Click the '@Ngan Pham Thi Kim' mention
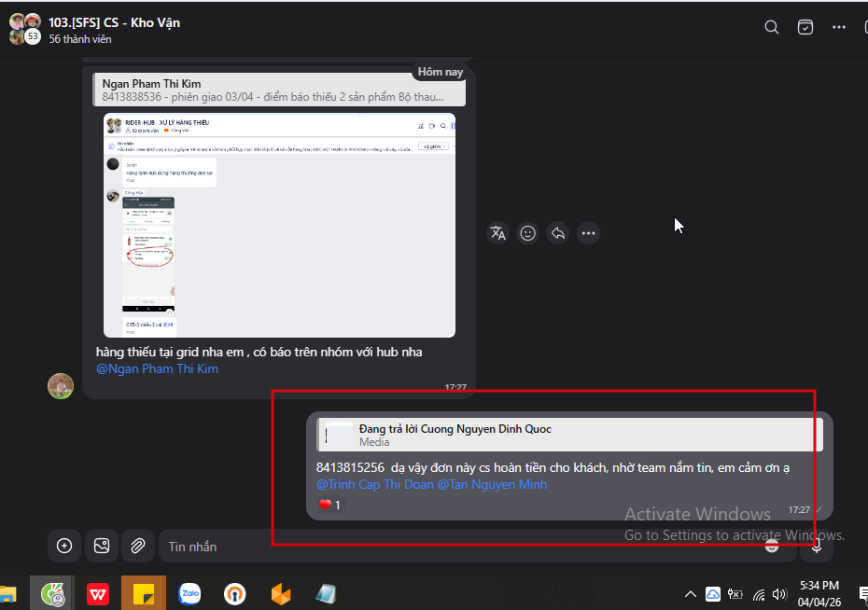This screenshot has width=868, height=610. click(x=157, y=368)
